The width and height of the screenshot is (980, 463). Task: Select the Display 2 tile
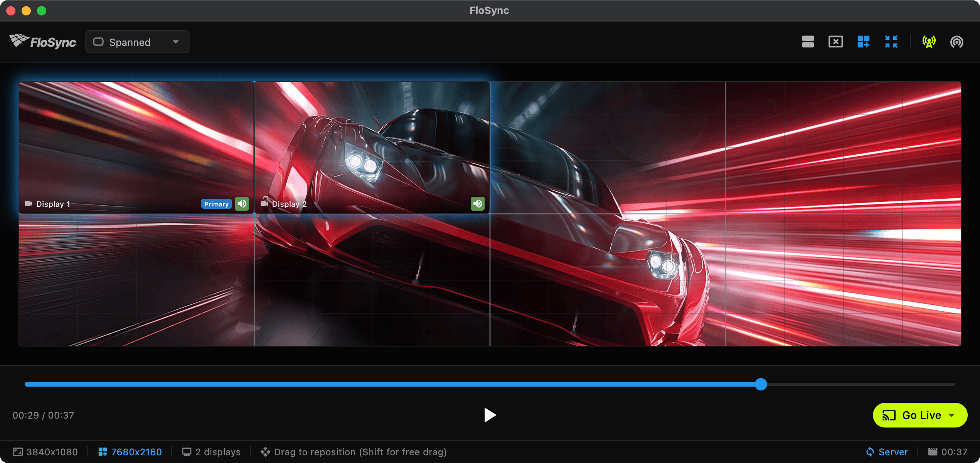click(372, 147)
